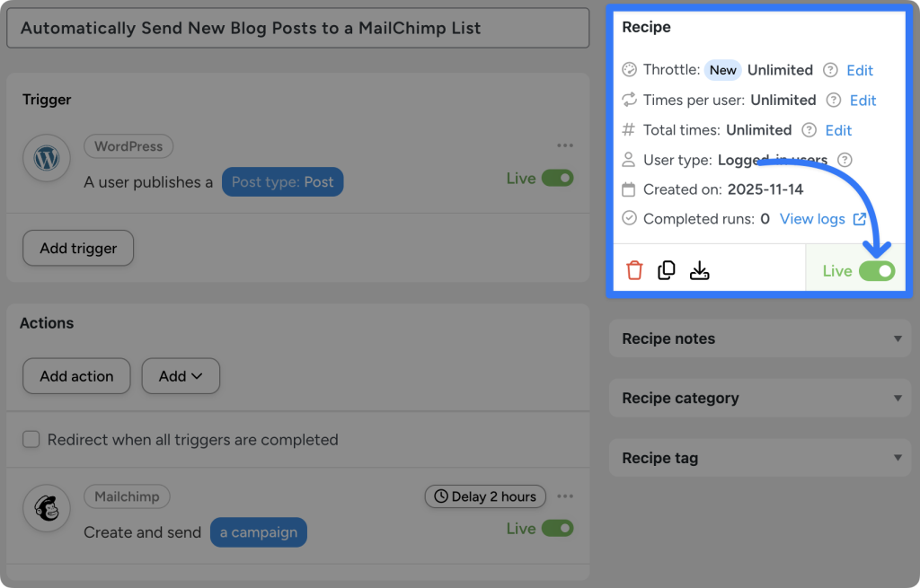The width and height of the screenshot is (920, 588).
Task: Click the delete recipe trash icon
Action: 634,269
